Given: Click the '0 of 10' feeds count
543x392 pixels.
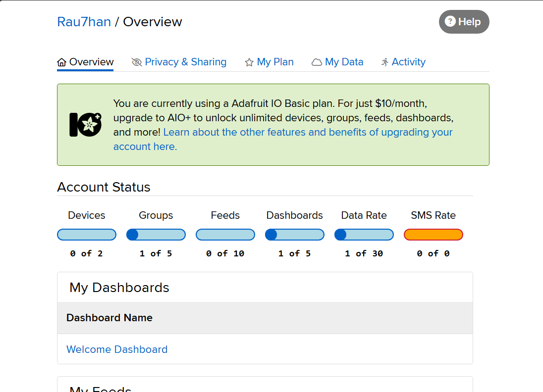Looking at the screenshot, I should pos(225,253).
